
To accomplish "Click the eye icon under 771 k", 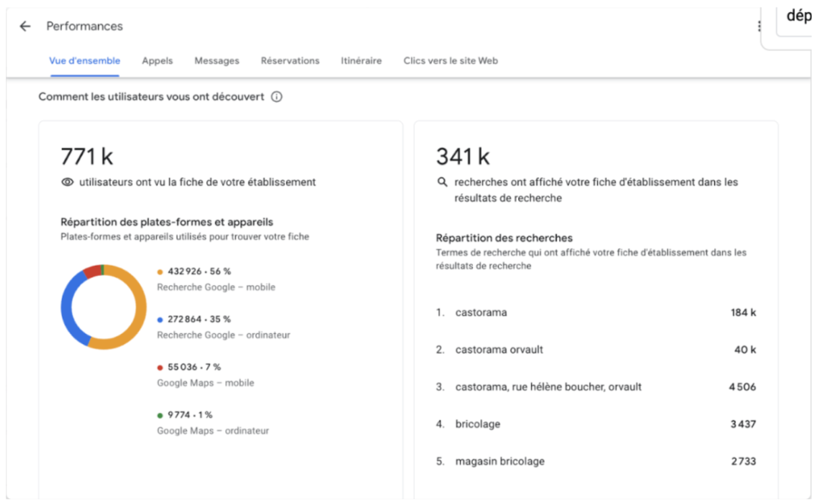I will (67, 182).
